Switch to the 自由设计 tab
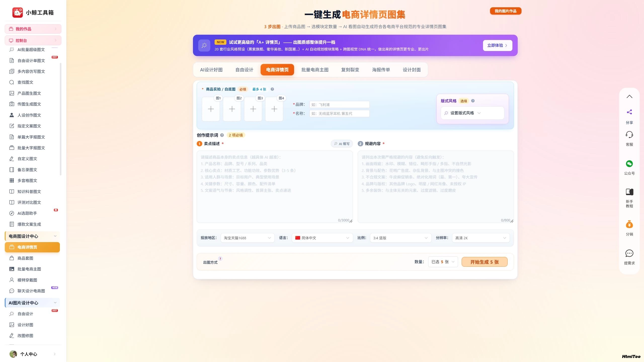This screenshot has width=644, height=362. pos(244,70)
